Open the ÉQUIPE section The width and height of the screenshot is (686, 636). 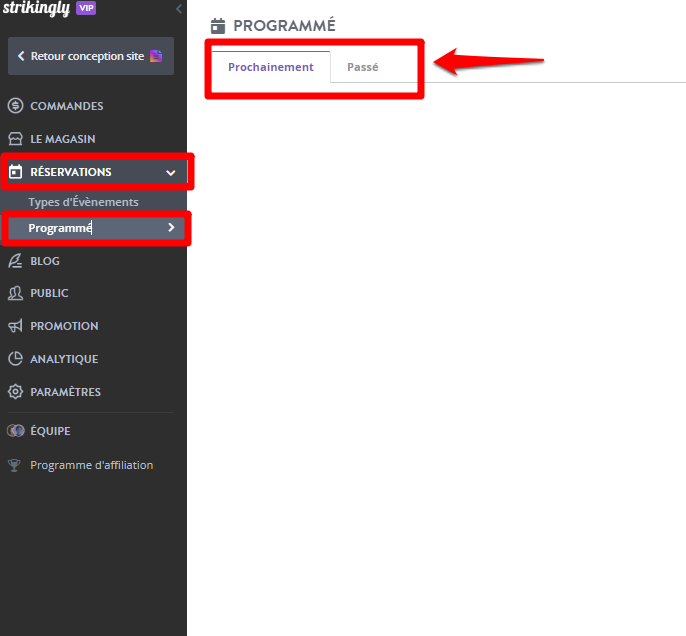pyautogui.click(x=50, y=430)
